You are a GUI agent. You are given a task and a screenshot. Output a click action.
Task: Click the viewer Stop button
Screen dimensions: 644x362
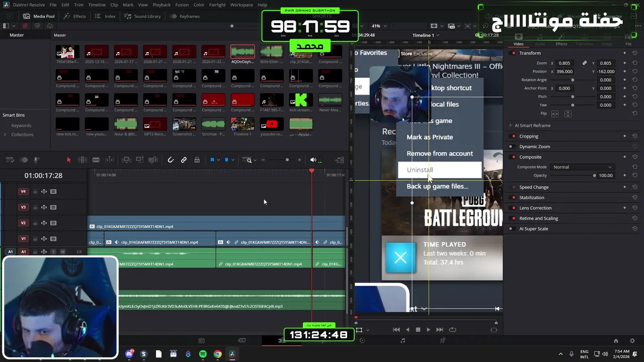click(x=418, y=330)
